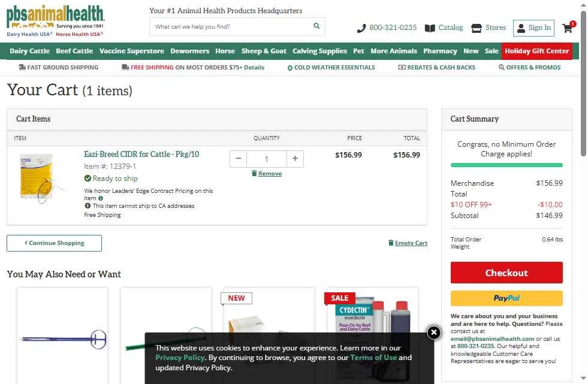588x384 pixels.
Task: Open the Pet menu
Action: pyautogui.click(x=358, y=51)
